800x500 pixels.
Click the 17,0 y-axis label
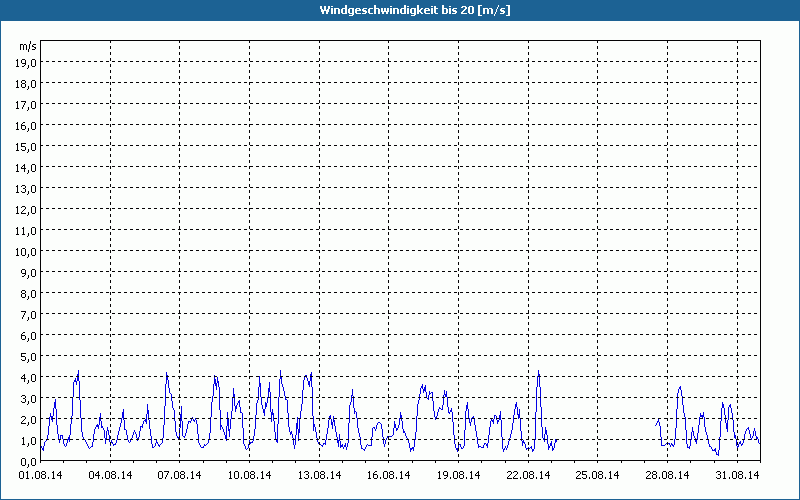tap(26, 105)
